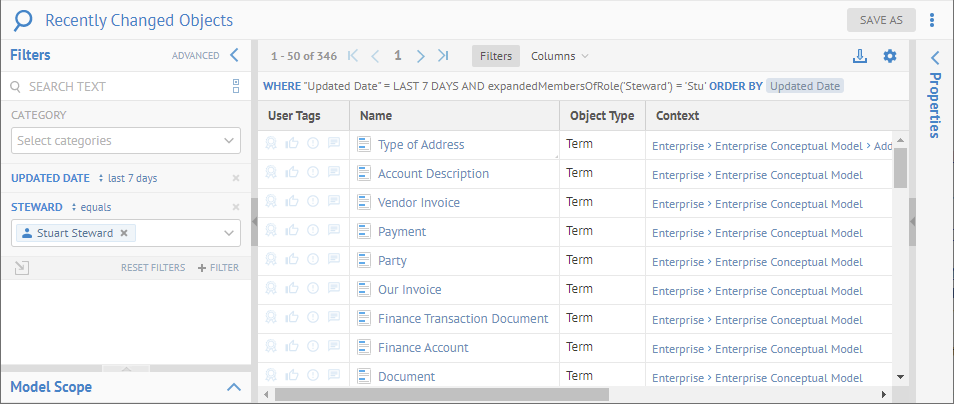The height and width of the screenshot is (404, 954).
Task: Click certify ribbon icon on Vendor Invoice row
Action: pos(271,202)
